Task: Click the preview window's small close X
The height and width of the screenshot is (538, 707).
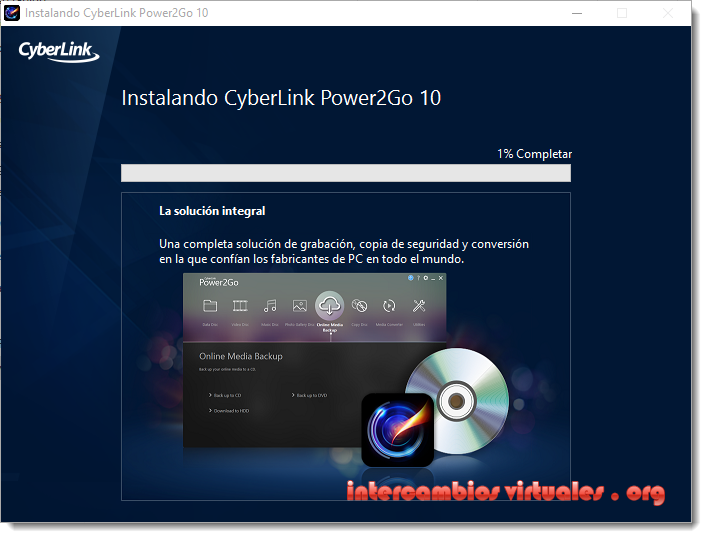Action: [441, 278]
